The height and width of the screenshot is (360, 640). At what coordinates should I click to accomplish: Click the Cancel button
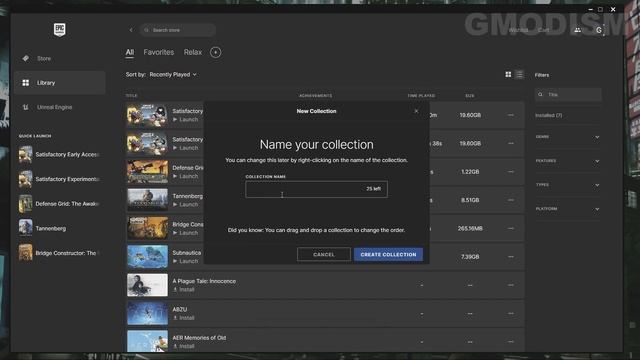(324, 254)
